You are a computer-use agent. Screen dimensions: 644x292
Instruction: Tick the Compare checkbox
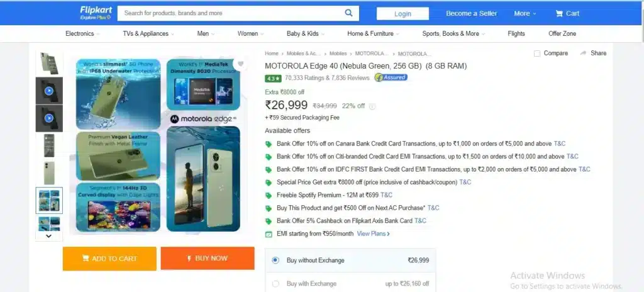coord(537,53)
